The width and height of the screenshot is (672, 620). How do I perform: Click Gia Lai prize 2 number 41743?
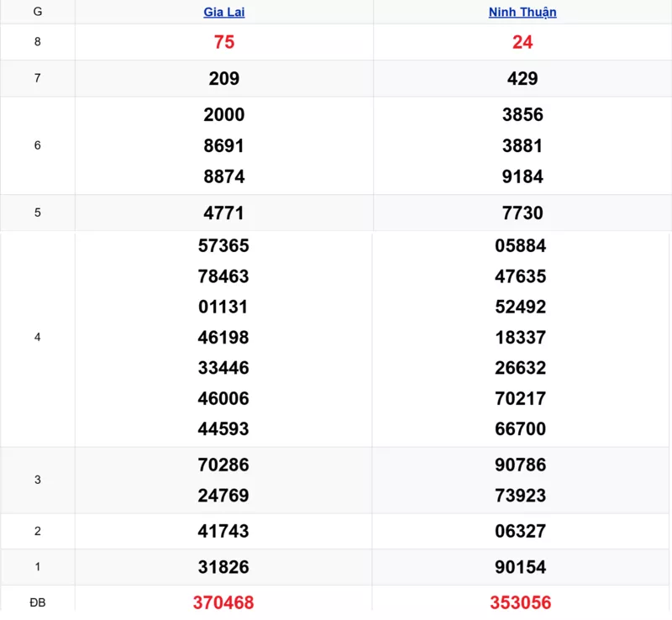click(x=224, y=531)
